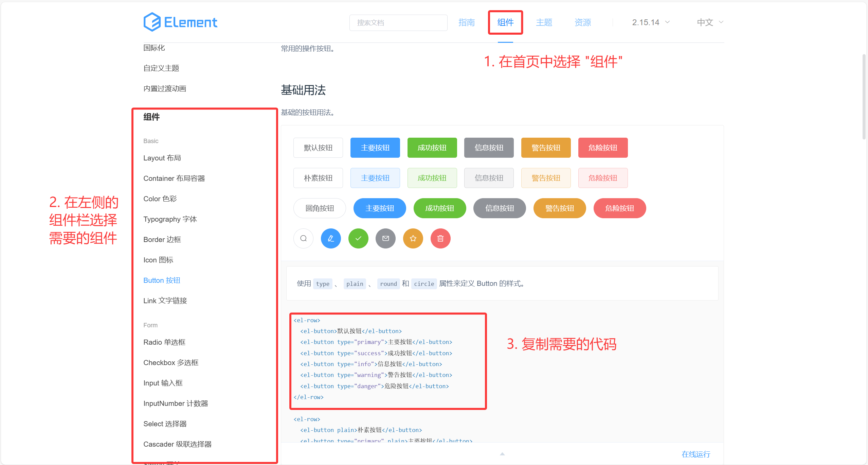Click the solid orange 警告按钮 button

(546, 148)
